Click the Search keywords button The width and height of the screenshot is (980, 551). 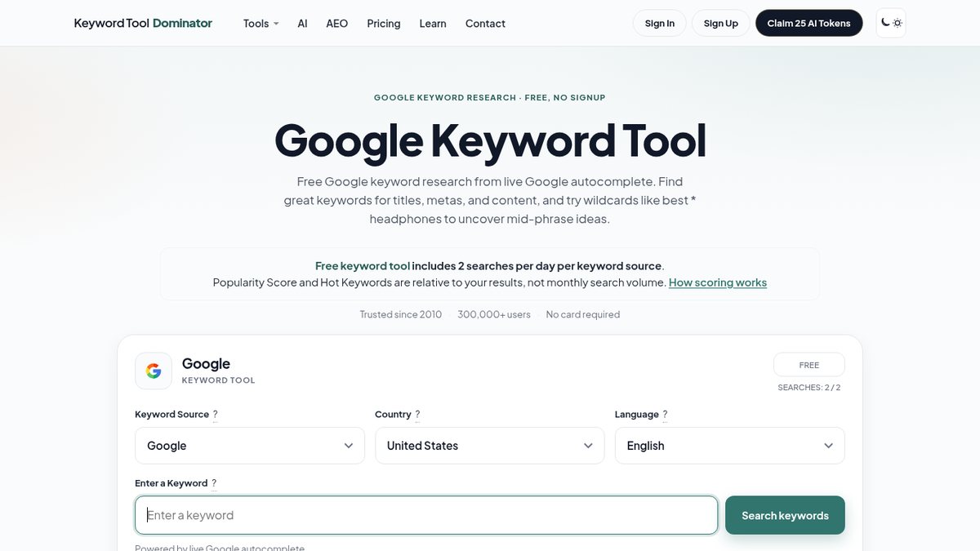tap(785, 515)
